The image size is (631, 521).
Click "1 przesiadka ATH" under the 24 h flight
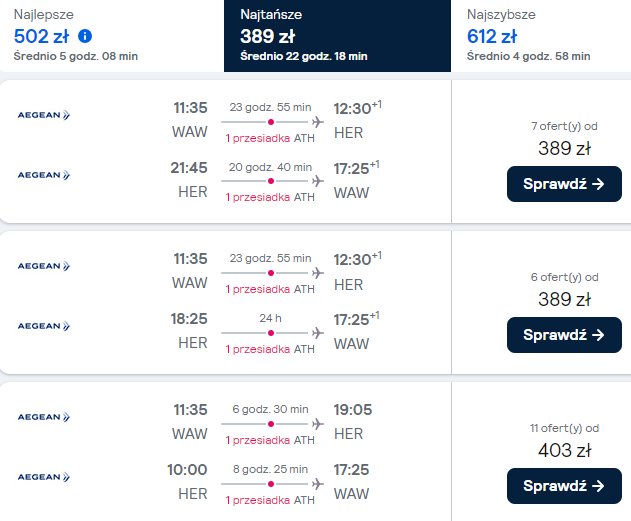click(x=270, y=349)
